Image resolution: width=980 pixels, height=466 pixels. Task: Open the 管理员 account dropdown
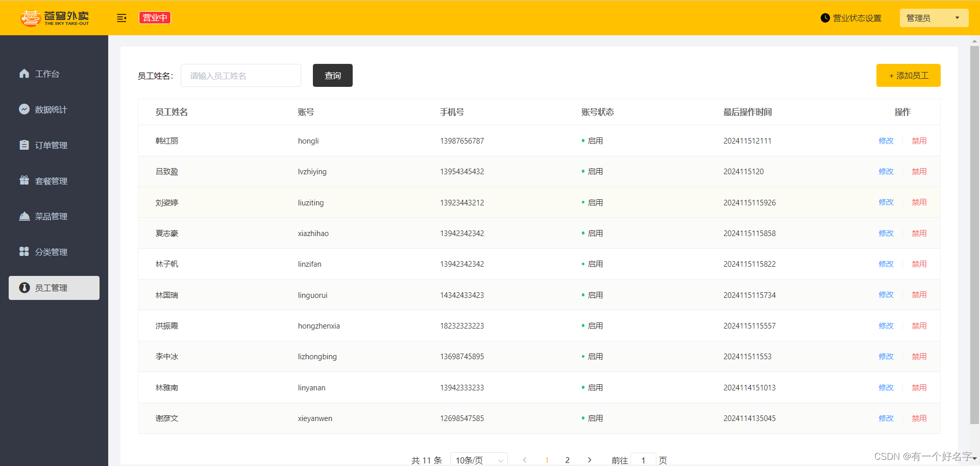tap(934, 18)
